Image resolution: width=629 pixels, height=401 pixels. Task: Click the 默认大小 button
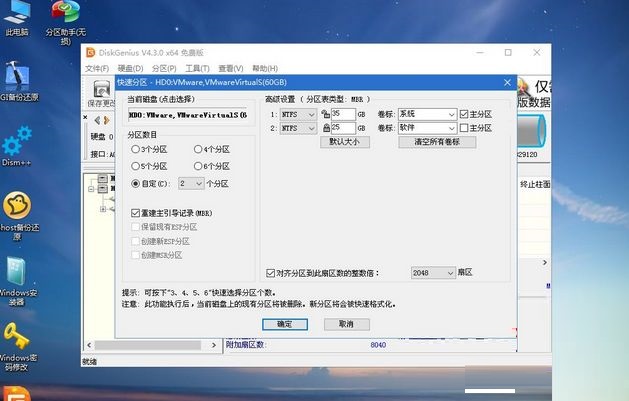click(x=345, y=142)
